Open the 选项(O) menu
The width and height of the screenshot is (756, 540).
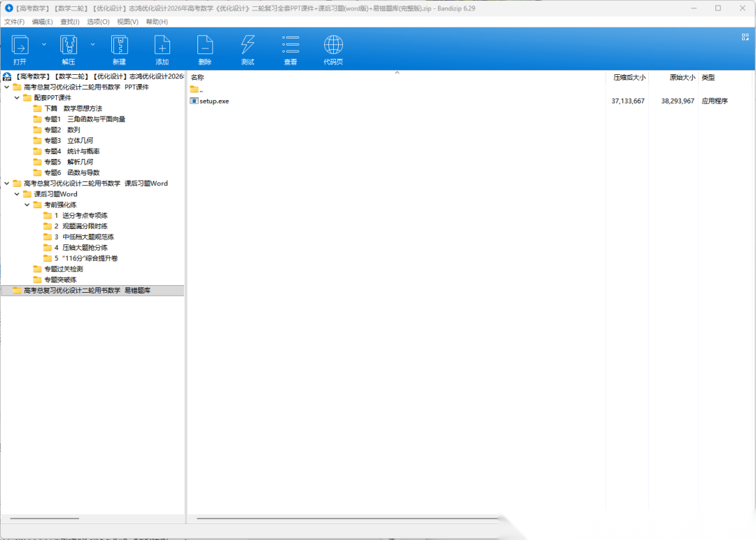pyautogui.click(x=98, y=22)
